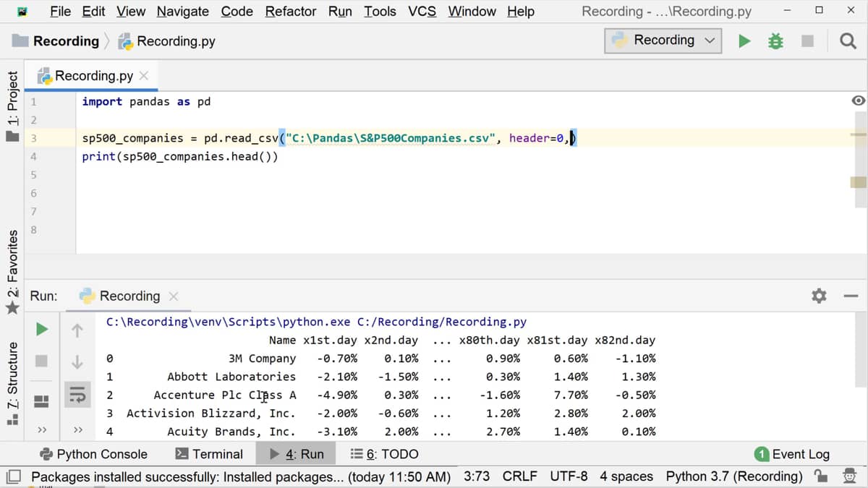Open the 2: Favorites tool window
Screen dimensions: 868x488
pos(12,273)
